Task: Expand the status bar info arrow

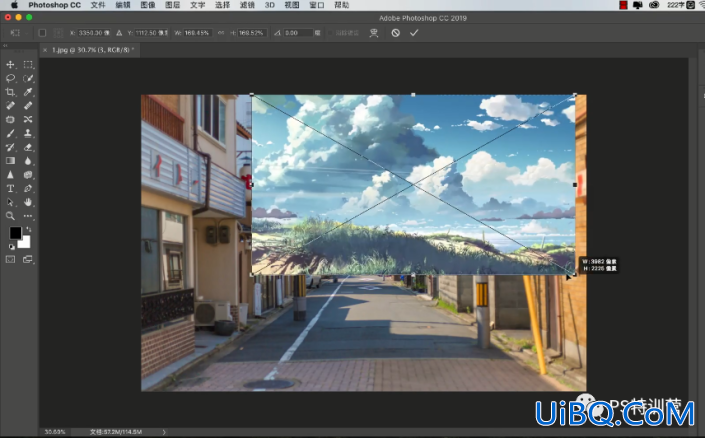Action: (x=164, y=432)
